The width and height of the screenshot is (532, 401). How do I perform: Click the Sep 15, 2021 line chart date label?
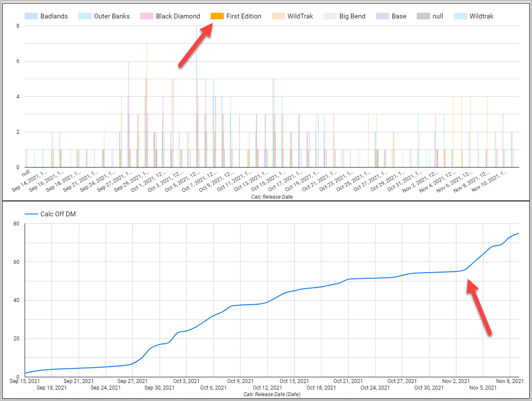(x=25, y=381)
